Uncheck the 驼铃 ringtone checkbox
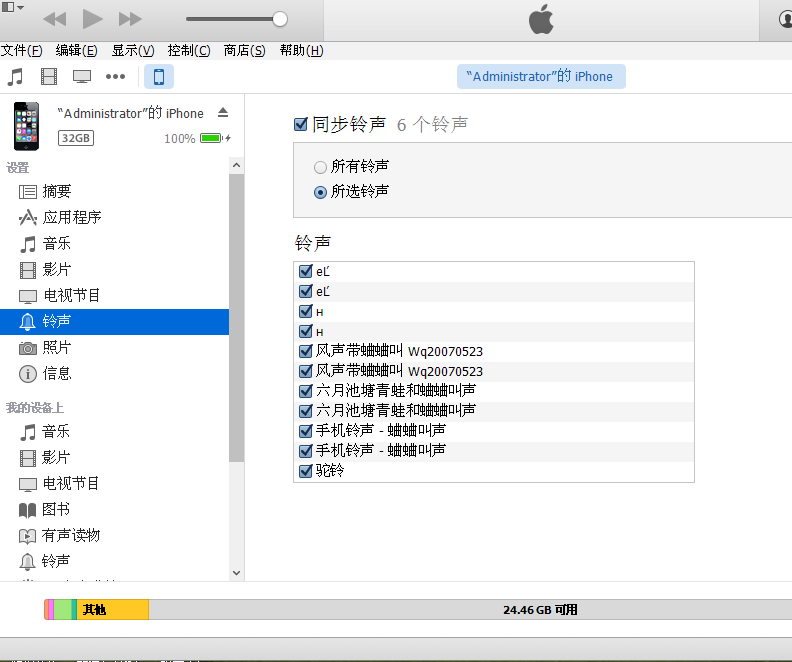 tap(306, 471)
